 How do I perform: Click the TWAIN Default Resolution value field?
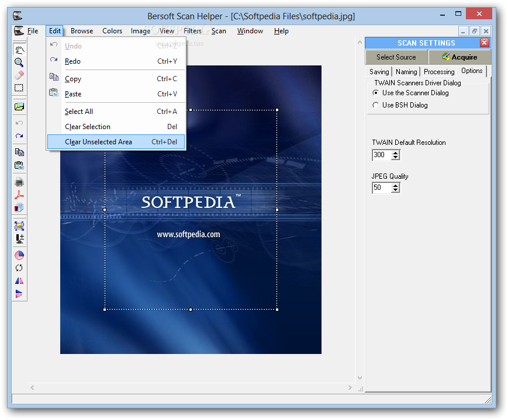(x=382, y=155)
